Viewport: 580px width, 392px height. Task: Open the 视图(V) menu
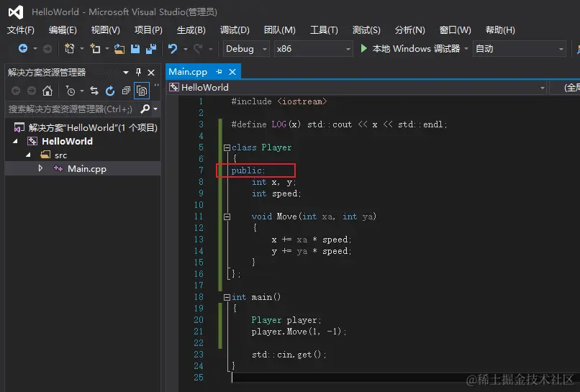coord(105,30)
